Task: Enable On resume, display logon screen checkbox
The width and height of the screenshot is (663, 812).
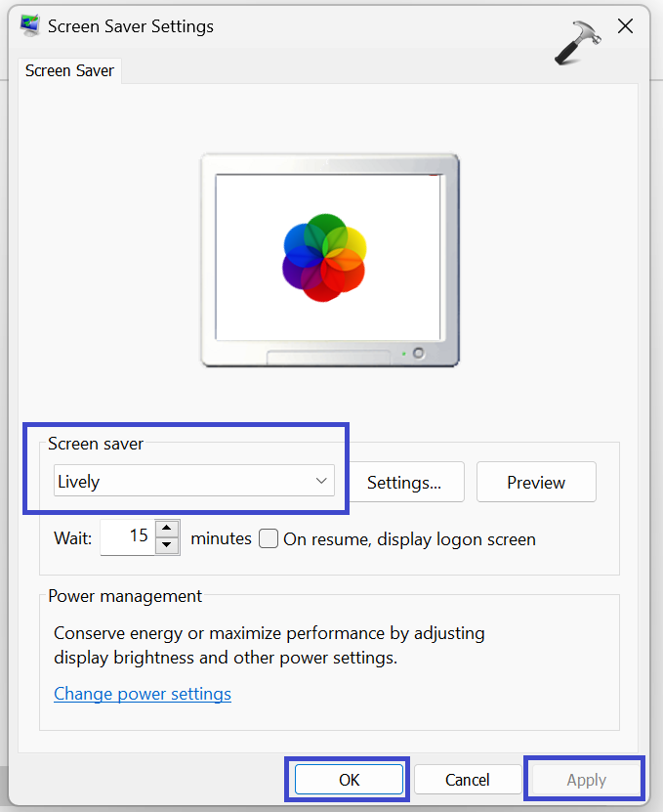Action: pyautogui.click(x=269, y=538)
